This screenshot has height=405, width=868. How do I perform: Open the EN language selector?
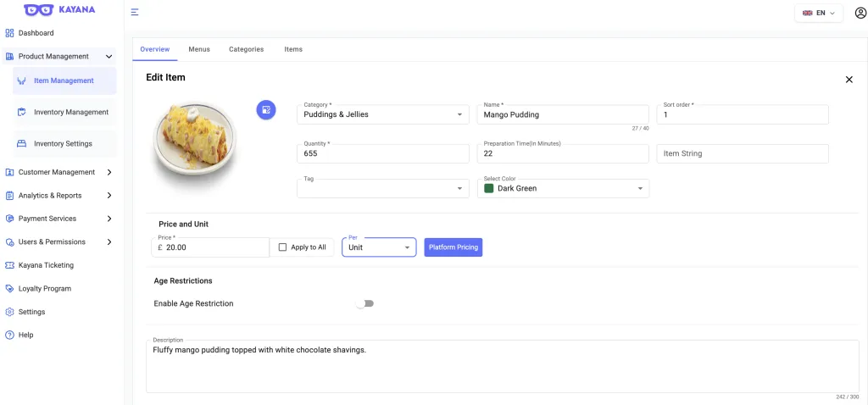pyautogui.click(x=819, y=13)
